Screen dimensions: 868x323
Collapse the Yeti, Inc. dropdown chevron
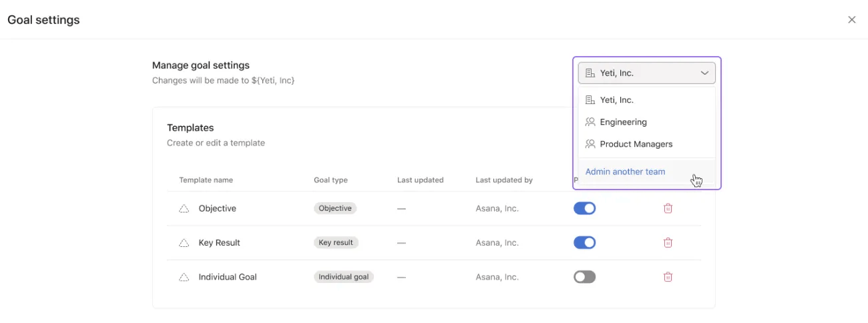704,73
